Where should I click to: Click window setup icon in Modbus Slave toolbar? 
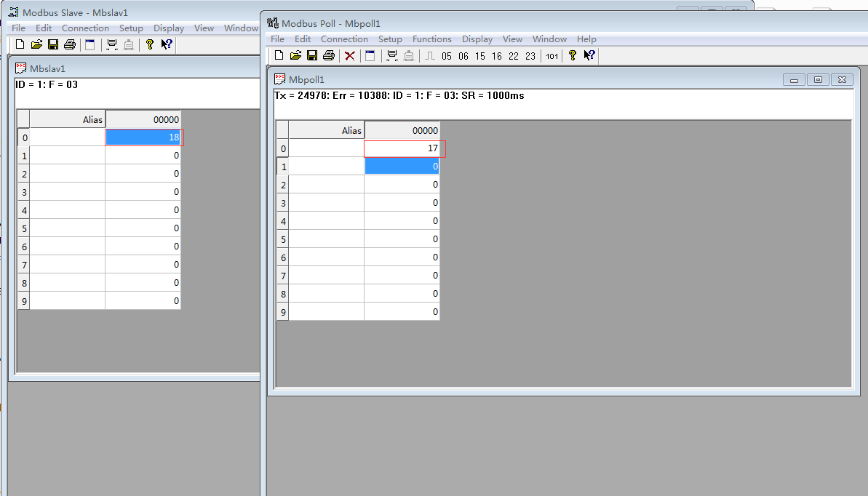89,44
